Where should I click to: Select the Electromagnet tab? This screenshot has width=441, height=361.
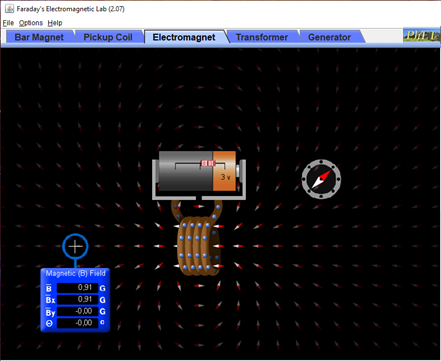tap(184, 37)
